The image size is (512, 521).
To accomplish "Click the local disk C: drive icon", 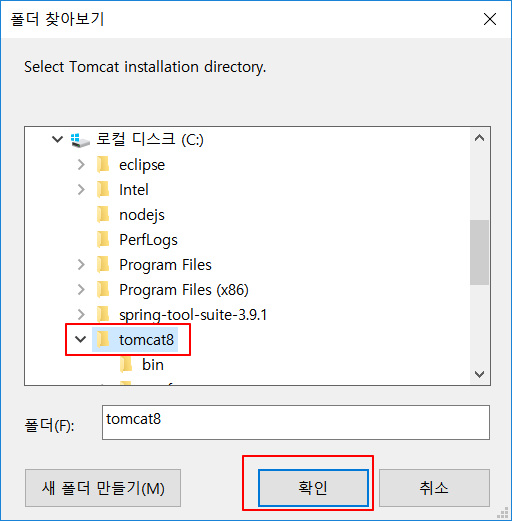I will click(80, 140).
